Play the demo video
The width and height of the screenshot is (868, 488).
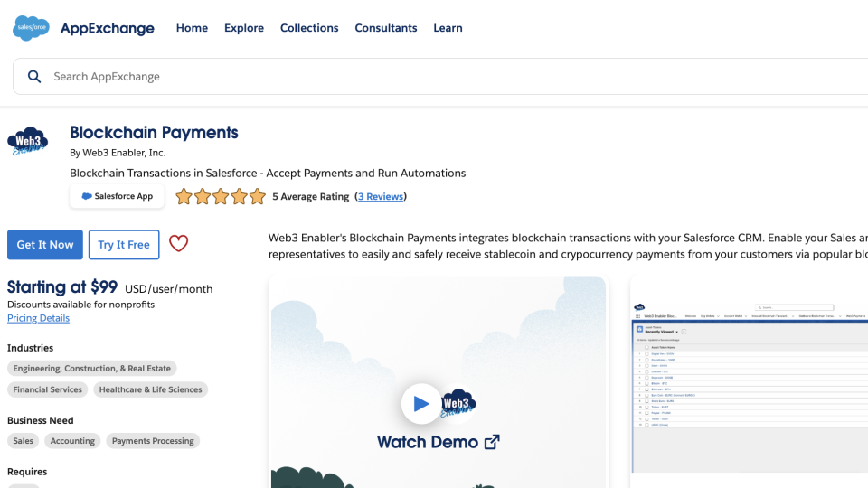[421, 404]
